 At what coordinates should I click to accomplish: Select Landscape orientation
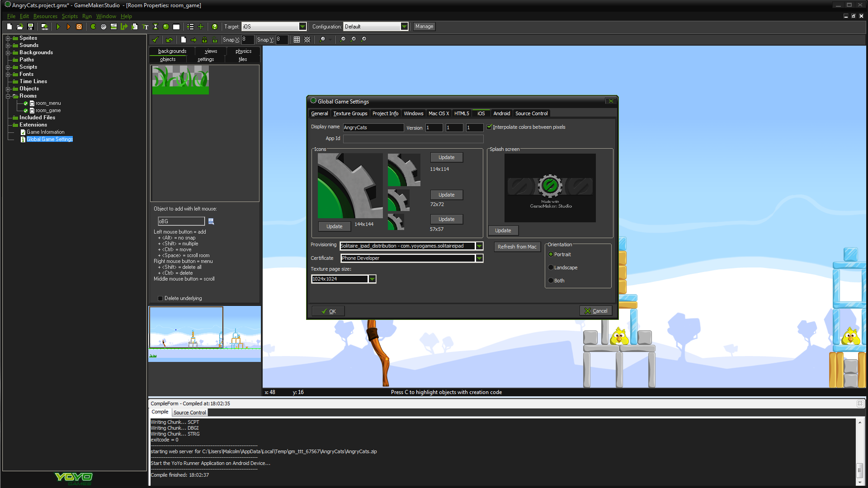pos(551,267)
